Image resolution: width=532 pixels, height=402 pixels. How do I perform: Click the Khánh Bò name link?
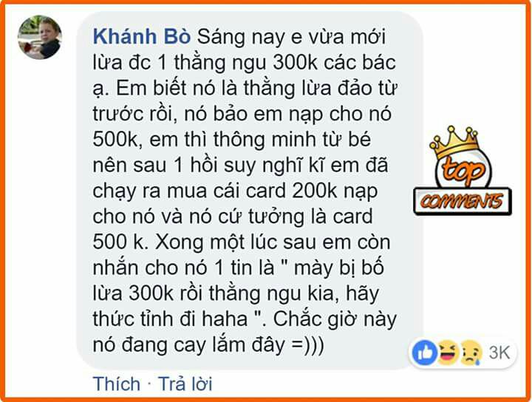tap(141, 37)
